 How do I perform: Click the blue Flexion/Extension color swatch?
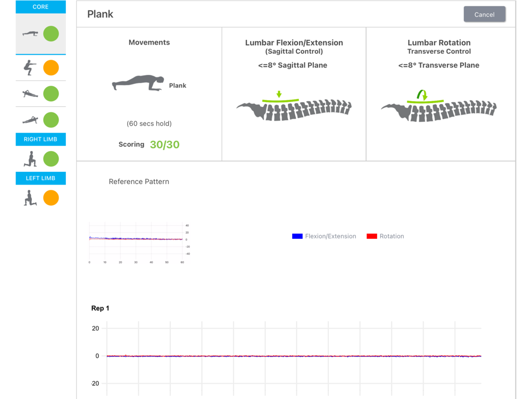297,236
